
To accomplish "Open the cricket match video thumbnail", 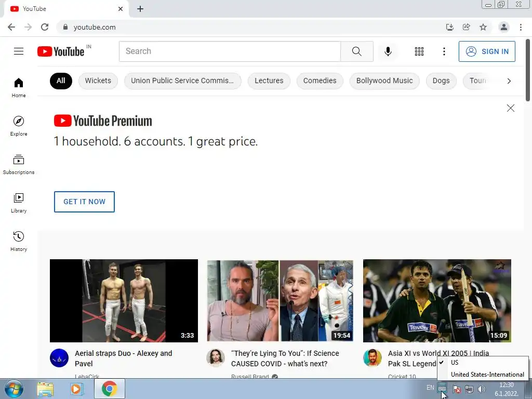I will click(437, 301).
